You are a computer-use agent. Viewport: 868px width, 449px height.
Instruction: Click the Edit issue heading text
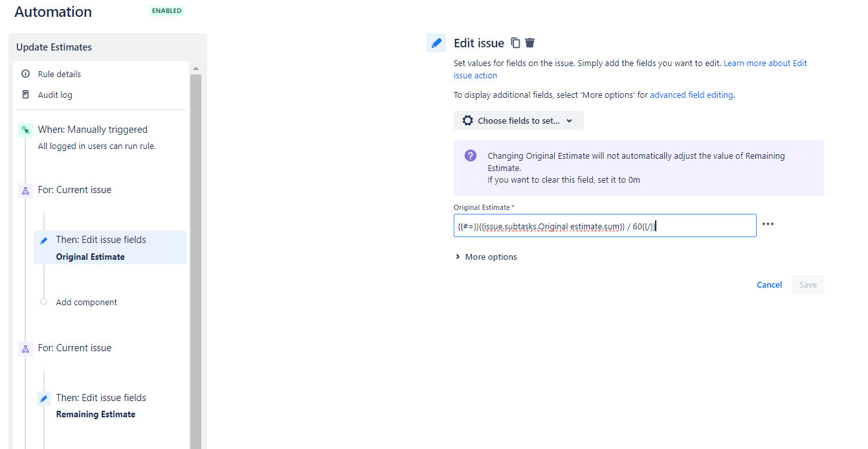point(478,43)
